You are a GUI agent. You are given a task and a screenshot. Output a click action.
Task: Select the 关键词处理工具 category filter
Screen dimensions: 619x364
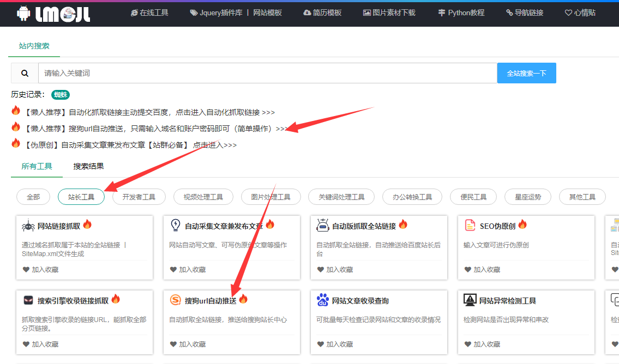(341, 197)
